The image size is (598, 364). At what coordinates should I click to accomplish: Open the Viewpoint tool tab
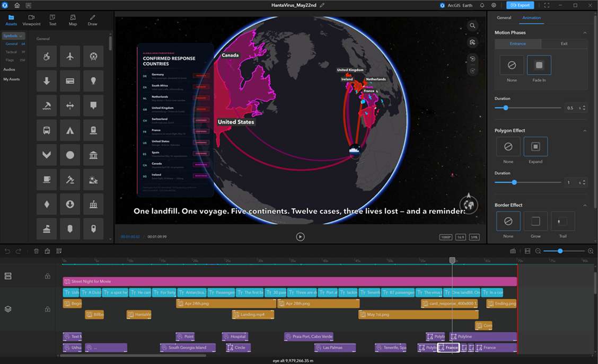tap(31, 20)
